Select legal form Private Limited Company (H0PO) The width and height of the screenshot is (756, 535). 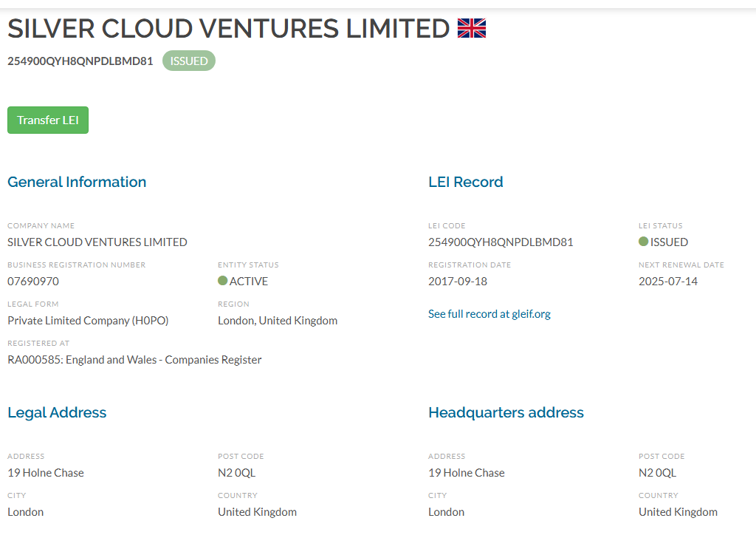click(x=88, y=321)
